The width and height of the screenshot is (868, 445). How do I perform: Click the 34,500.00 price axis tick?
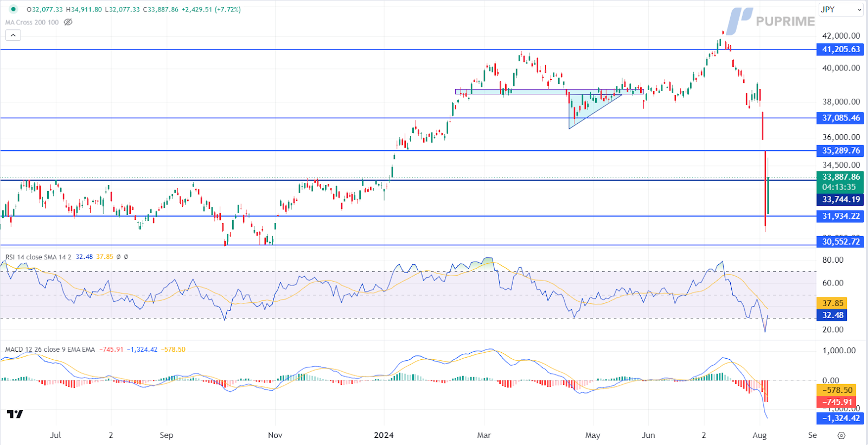click(x=841, y=165)
